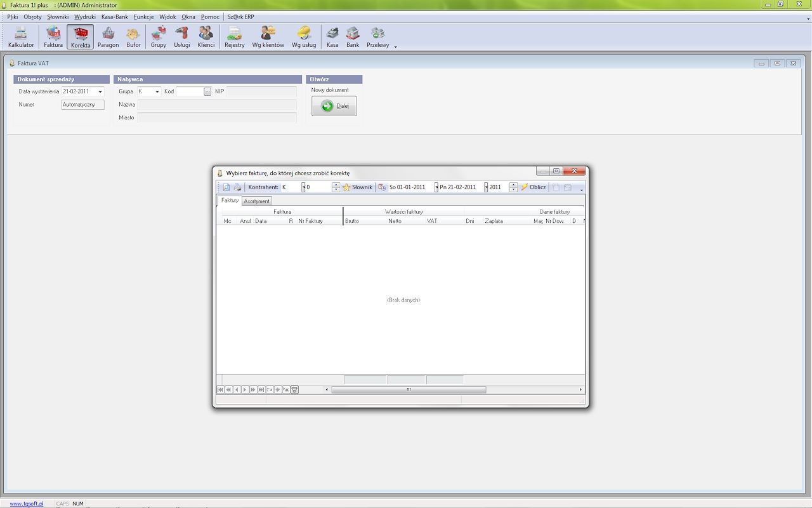The image size is (812, 508).
Task: Open the start date dropdown So 01-01-2011
Action: (436, 187)
